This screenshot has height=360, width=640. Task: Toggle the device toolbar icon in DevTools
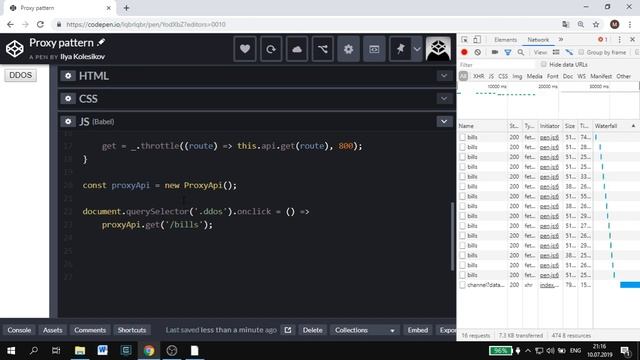477,40
